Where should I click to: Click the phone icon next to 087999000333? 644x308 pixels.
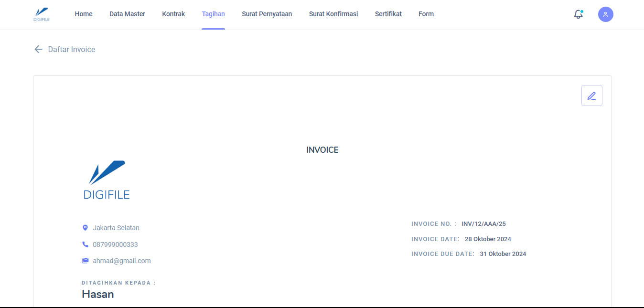point(85,244)
